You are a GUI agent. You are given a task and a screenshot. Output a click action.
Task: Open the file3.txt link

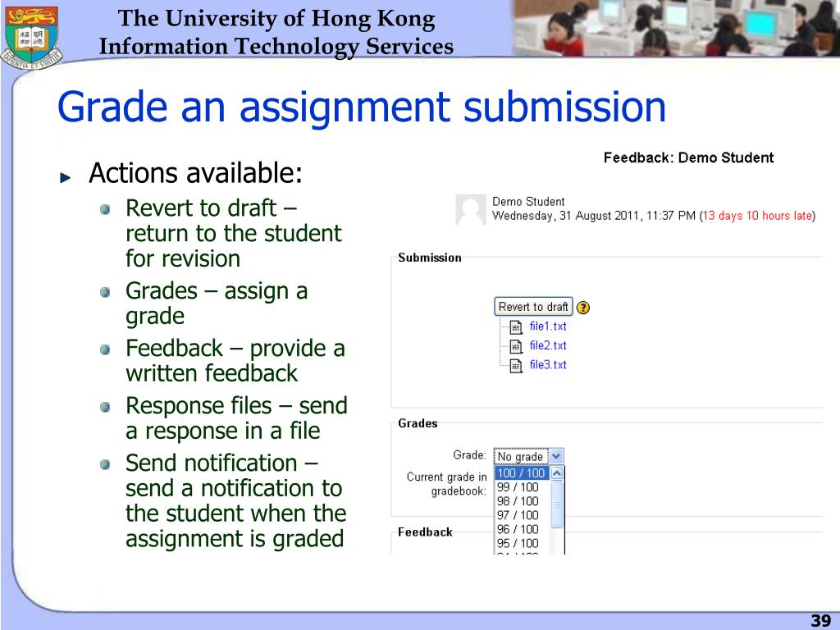[x=547, y=365]
